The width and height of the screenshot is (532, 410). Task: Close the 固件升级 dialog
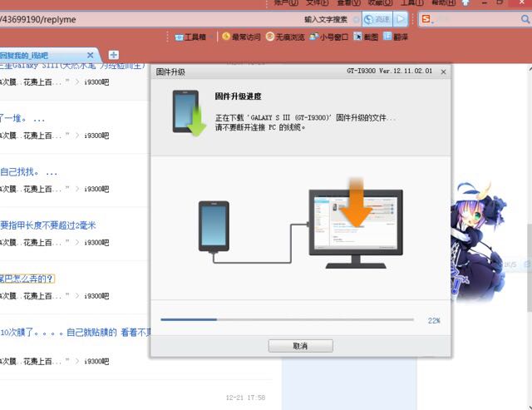pos(443,72)
